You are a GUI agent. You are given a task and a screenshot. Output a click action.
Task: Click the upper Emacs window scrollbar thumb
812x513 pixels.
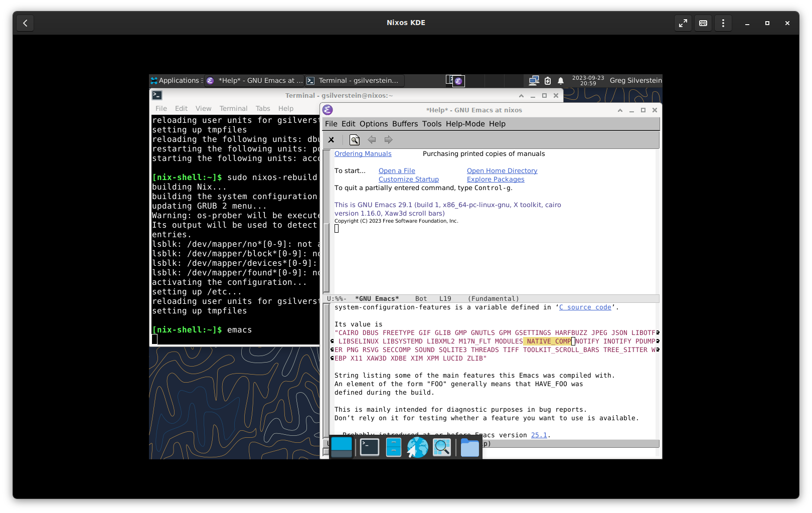pos(326,257)
